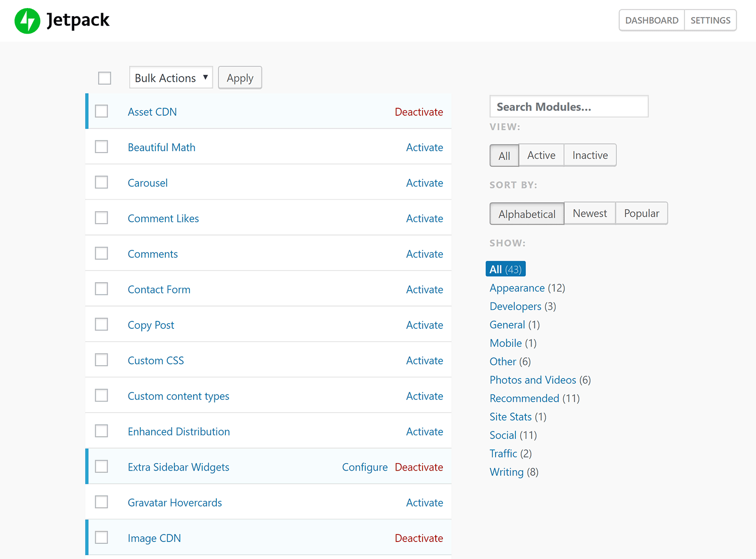The width and height of the screenshot is (756, 559).
Task: Click the Jetpack logo icon
Action: [x=27, y=21]
